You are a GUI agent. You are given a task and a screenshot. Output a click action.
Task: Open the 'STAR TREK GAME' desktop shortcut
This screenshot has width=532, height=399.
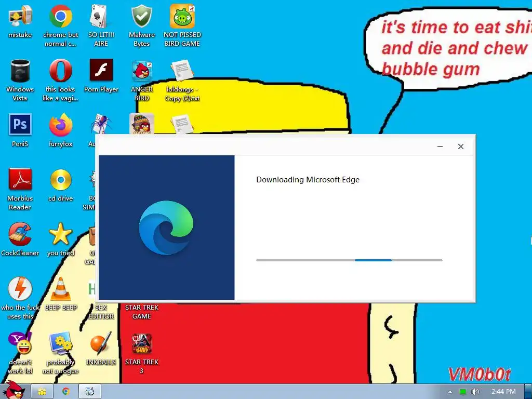[x=141, y=311]
